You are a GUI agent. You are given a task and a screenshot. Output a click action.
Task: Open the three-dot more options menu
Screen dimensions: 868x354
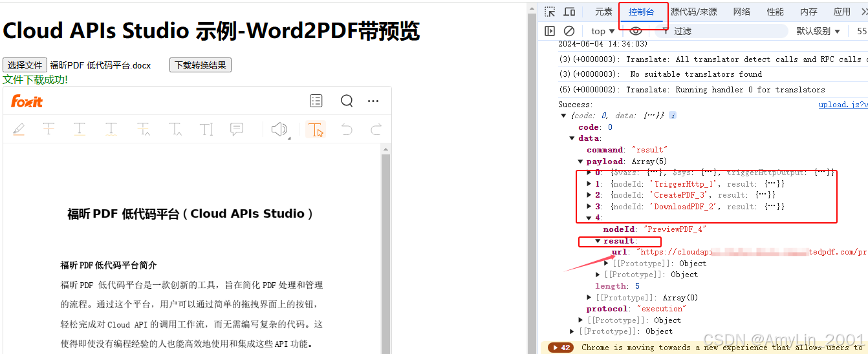373,101
